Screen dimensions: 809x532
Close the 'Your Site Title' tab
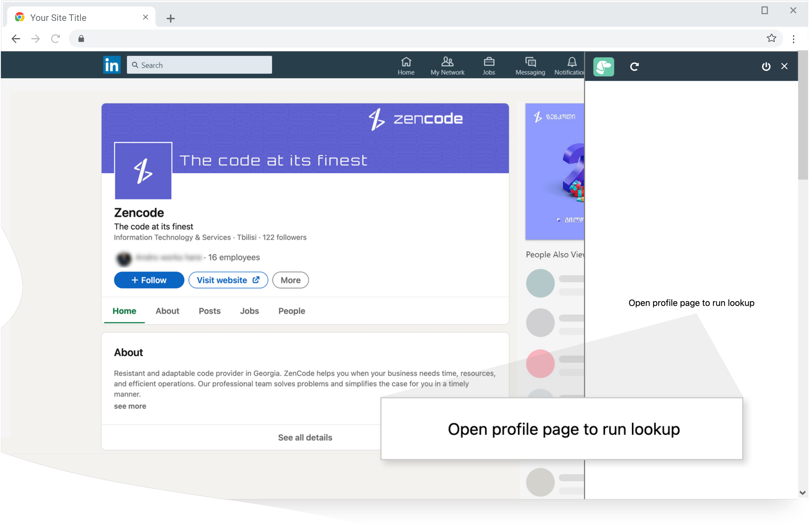coord(145,17)
